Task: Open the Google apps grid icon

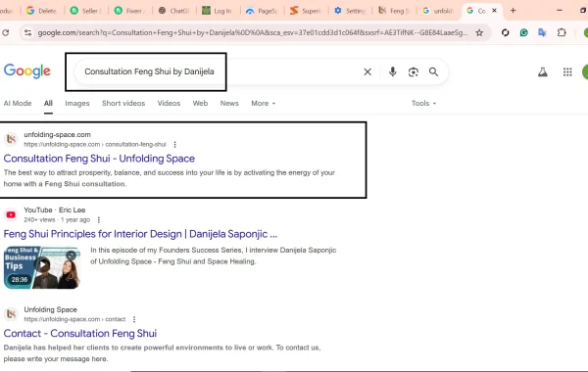Action: [x=567, y=71]
